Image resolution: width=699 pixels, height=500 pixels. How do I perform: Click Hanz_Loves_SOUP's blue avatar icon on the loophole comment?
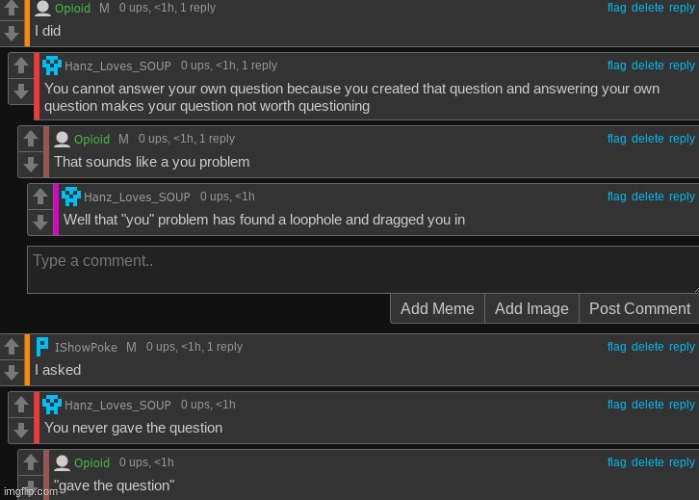point(71,197)
